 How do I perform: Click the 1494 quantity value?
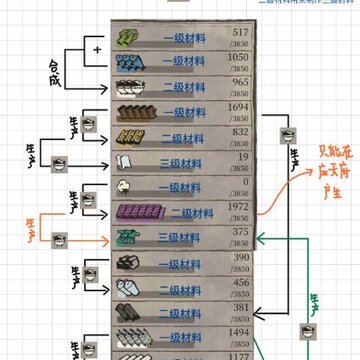click(239, 332)
